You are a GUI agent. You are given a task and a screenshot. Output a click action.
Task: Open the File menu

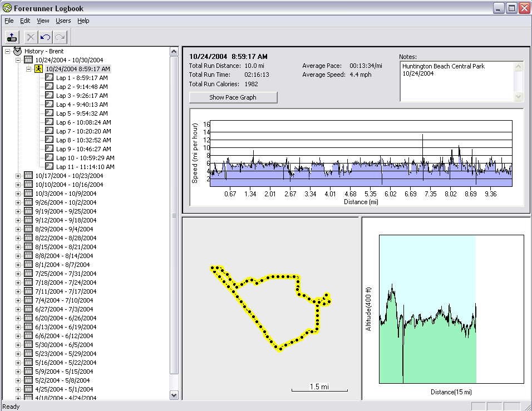pos(9,21)
